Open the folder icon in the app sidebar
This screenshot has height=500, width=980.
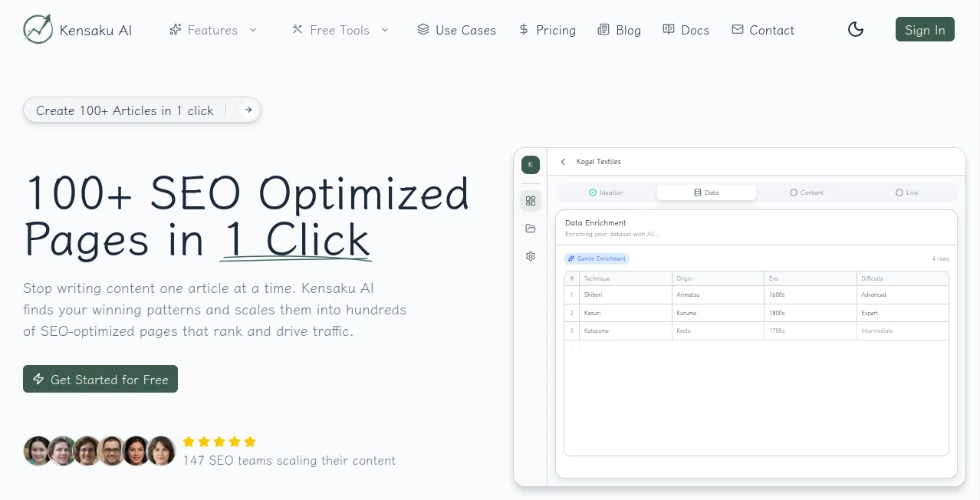coord(531,228)
